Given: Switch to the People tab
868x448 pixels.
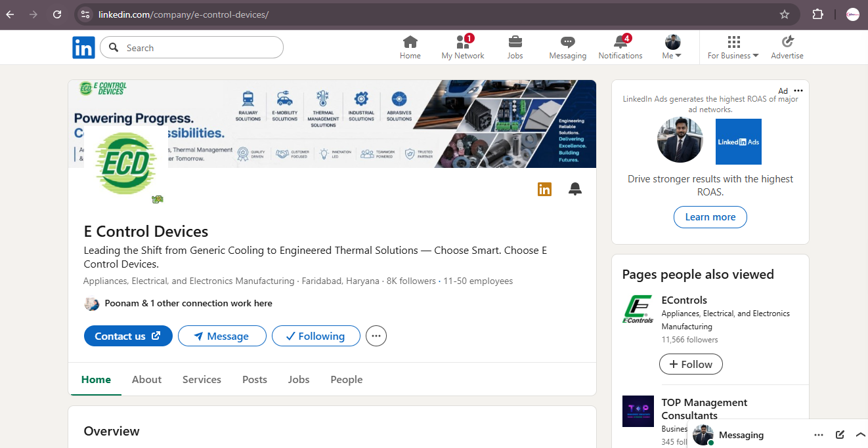Looking at the screenshot, I should tap(347, 380).
